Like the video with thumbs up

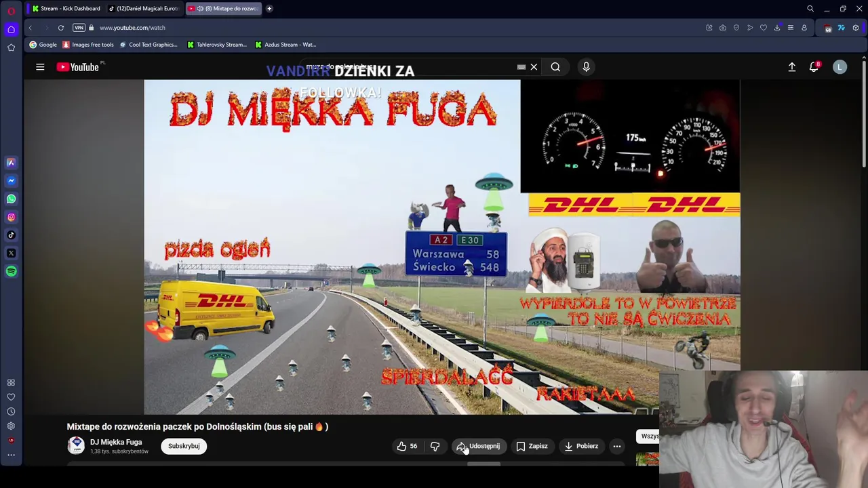click(407, 446)
